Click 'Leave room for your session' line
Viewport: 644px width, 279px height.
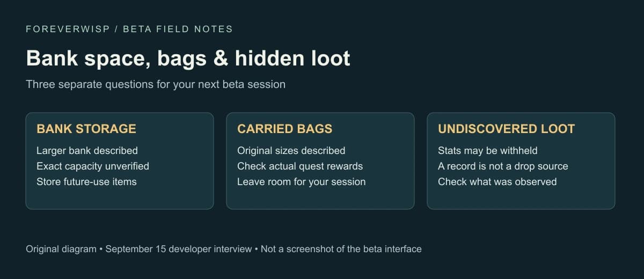click(301, 181)
